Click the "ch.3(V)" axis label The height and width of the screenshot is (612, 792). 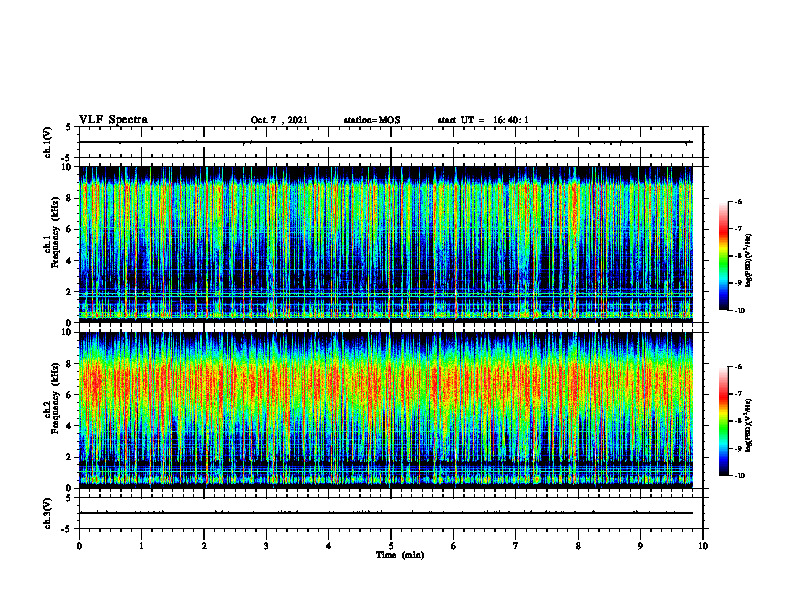pyautogui.click(x=48, y=513)
